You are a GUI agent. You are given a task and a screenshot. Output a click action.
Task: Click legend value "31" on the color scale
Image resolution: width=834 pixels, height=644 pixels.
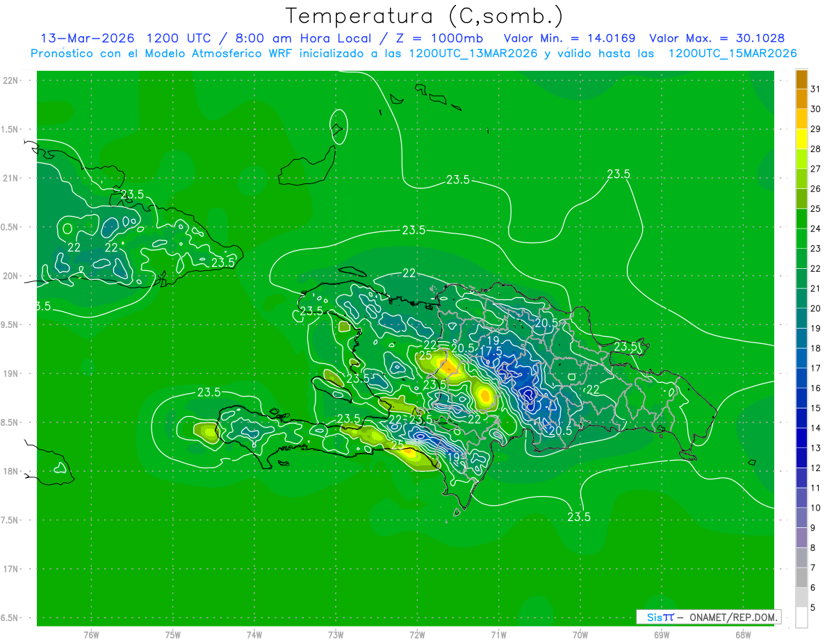pos(816,89)
